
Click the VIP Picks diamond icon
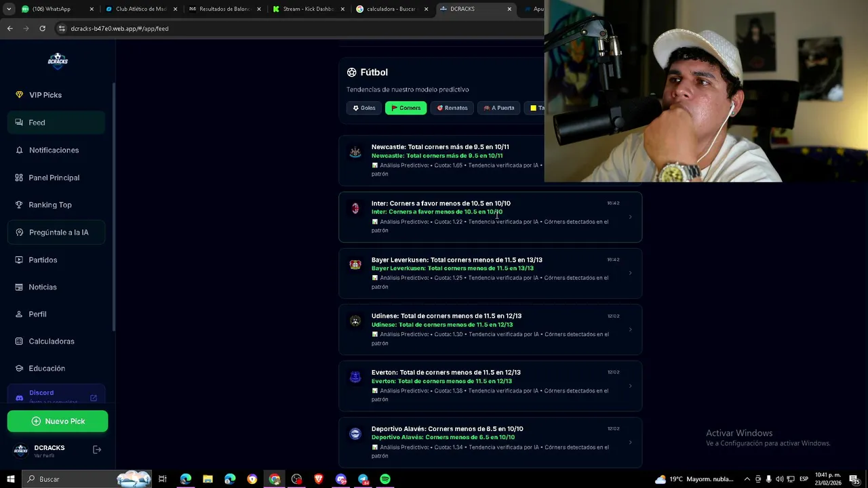[19, 95]
